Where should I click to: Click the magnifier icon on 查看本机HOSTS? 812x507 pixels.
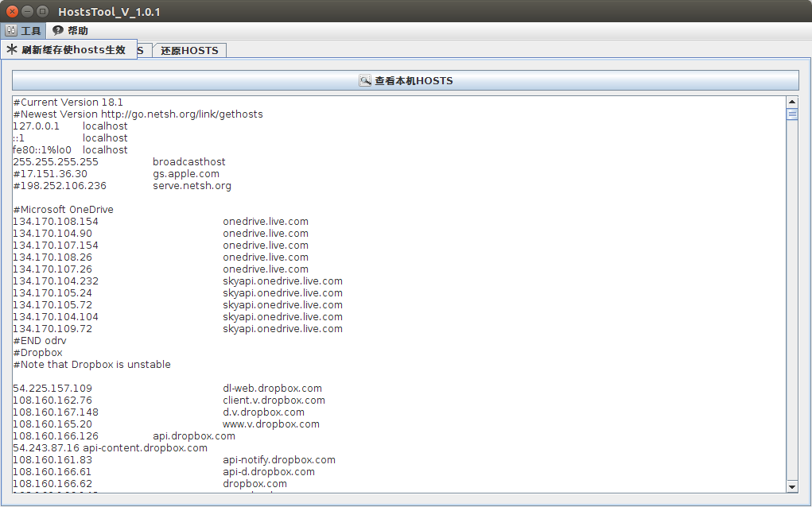click(365, 81)
